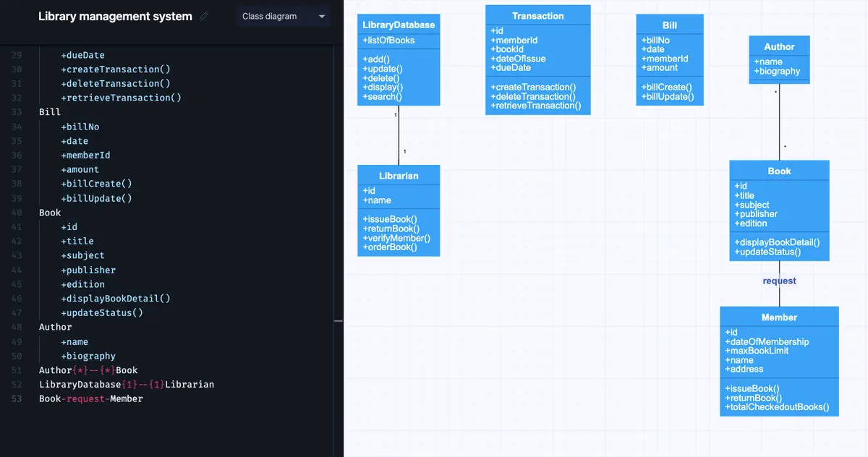This screenshot has width=868, height=457.
Task: Click the 'Book-request-Member' relationship code line
Action: click(91, 398)
